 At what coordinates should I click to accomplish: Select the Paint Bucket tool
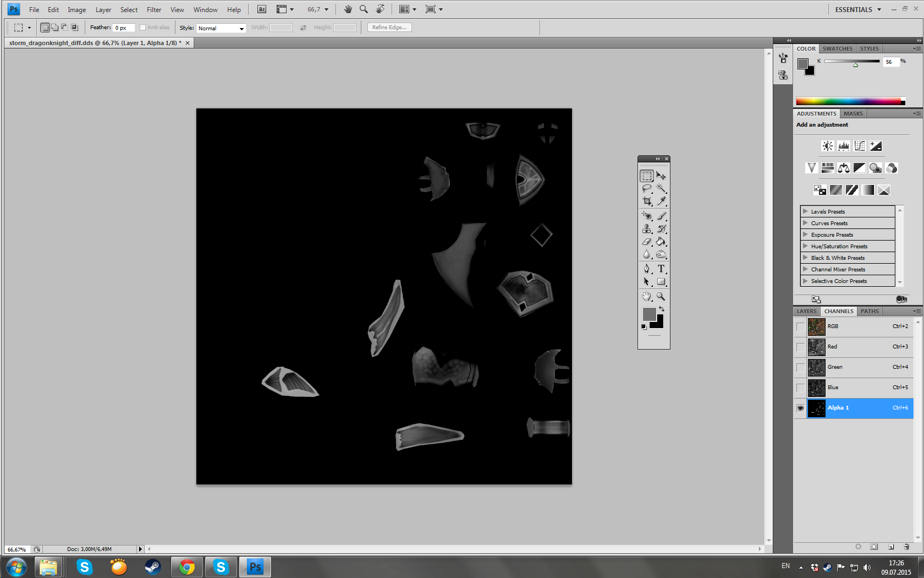(661, 242)
